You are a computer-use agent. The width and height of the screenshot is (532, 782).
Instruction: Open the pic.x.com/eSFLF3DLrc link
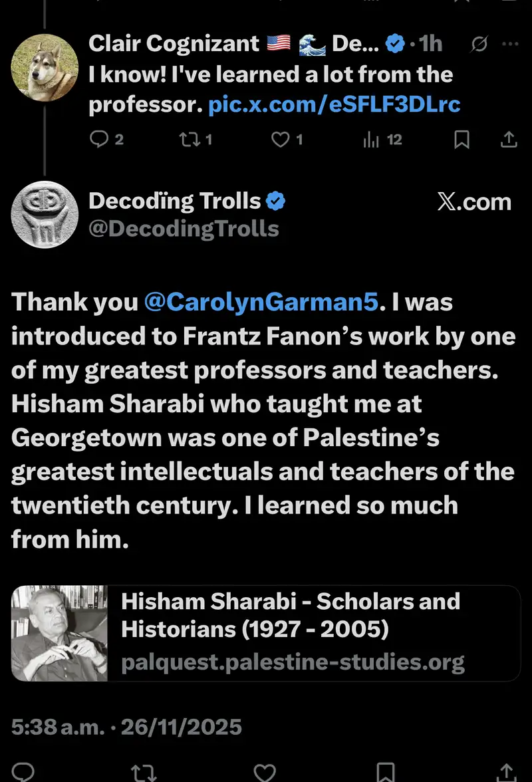tap(334, 104)
